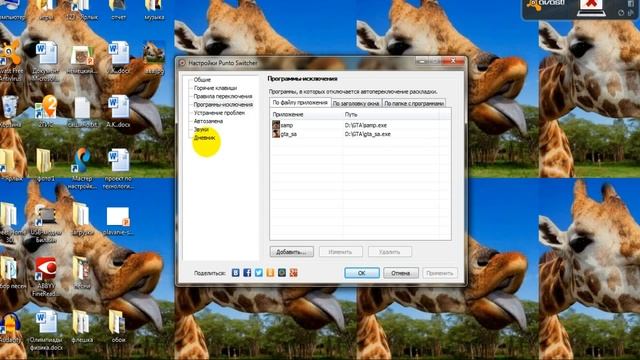Screen dimensions: 640x360
Task: Open the avast Free Antivirus desktop shortcut
Action: 11,61
